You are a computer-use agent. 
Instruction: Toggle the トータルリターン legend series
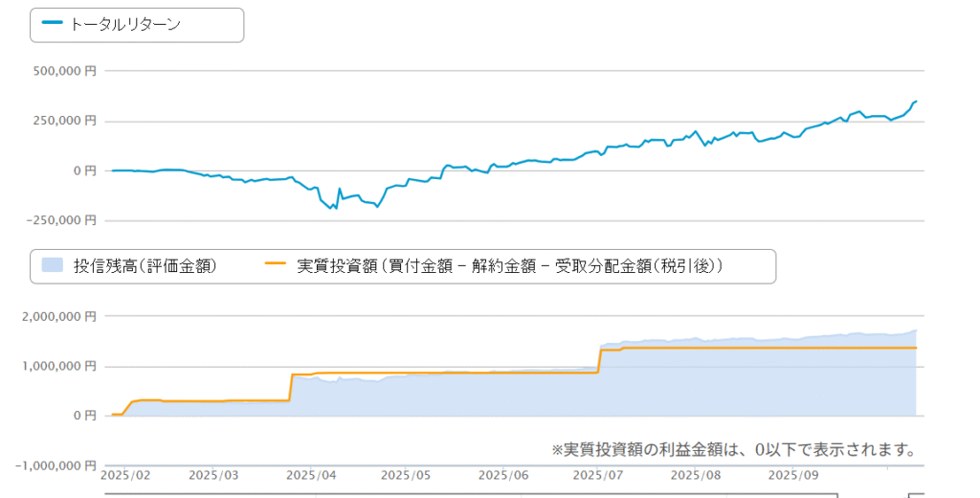125,25
